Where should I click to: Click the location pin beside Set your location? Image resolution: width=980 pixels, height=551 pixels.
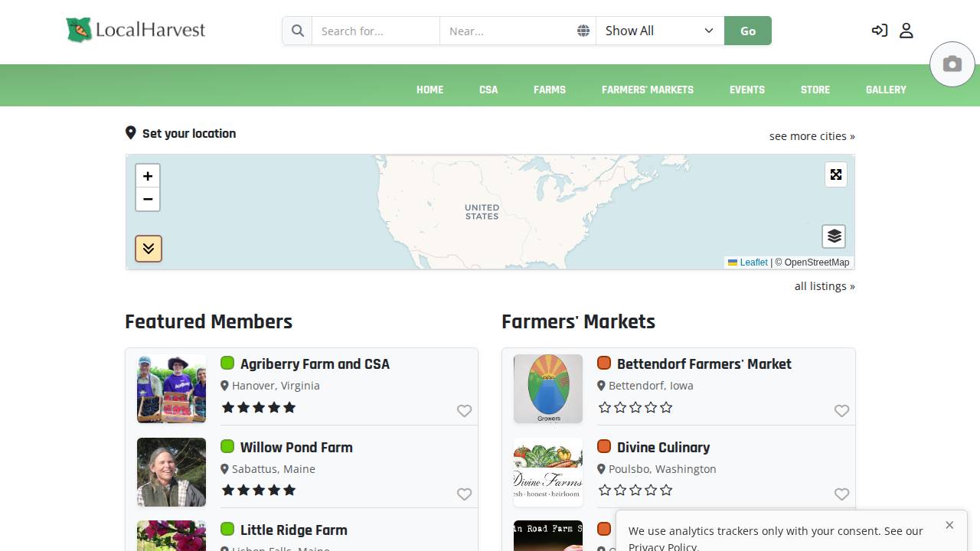pos(131,132)
